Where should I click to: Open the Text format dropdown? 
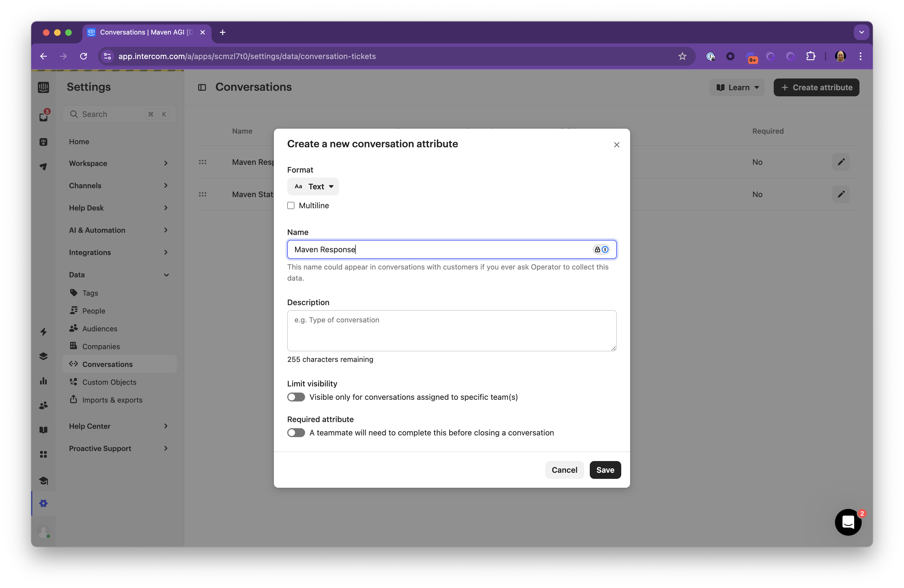313,187
